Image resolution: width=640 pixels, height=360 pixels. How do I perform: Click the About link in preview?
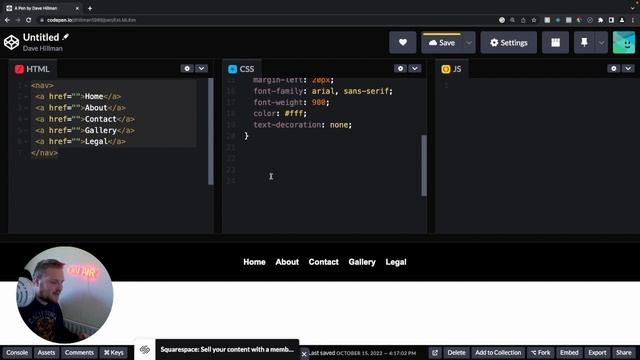click(x=287, y=262)
